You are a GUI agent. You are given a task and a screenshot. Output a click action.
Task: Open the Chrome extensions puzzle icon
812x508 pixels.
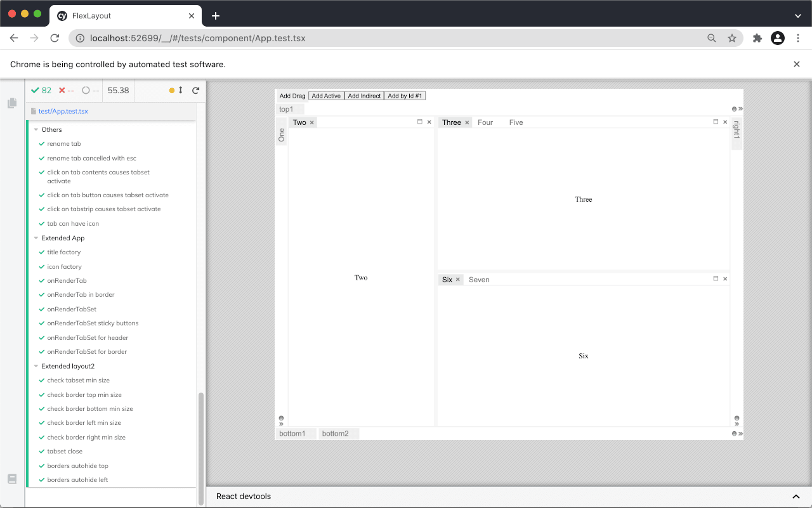(x=757, y=38)
